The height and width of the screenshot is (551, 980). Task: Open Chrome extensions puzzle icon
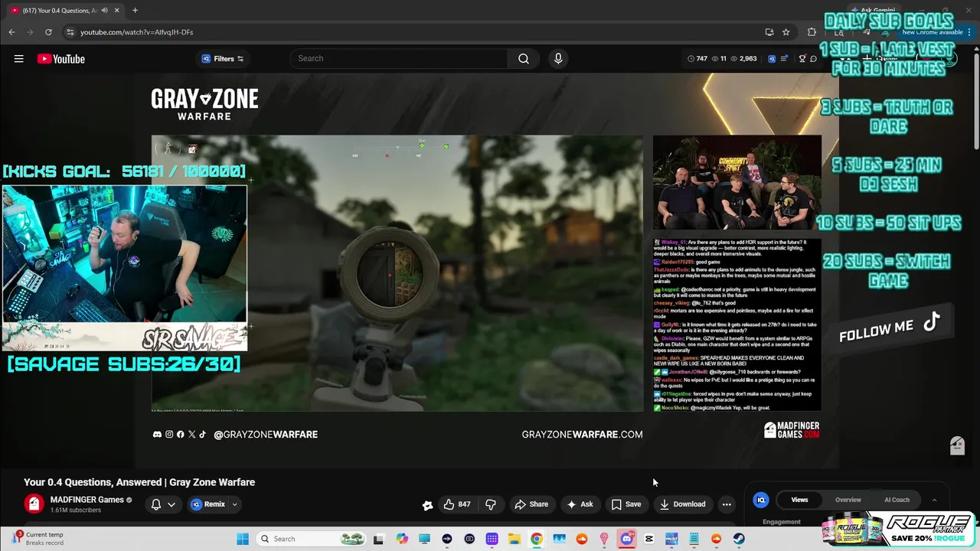click(x=812, y=32)
